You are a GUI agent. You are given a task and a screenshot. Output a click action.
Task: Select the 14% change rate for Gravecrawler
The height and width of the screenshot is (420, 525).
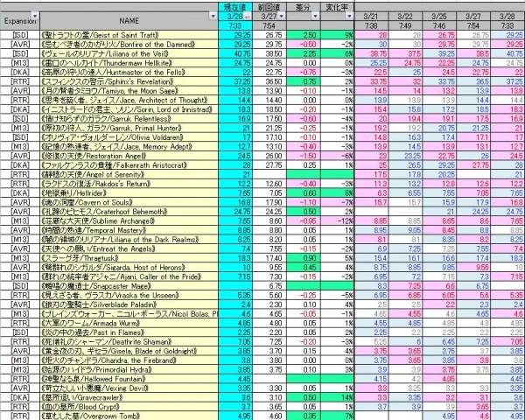(x=338, y=397)
